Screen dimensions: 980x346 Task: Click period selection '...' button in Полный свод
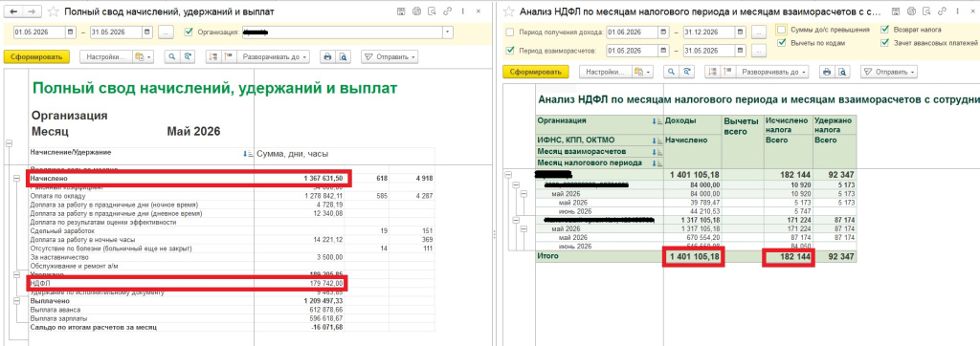click(166, 32)
